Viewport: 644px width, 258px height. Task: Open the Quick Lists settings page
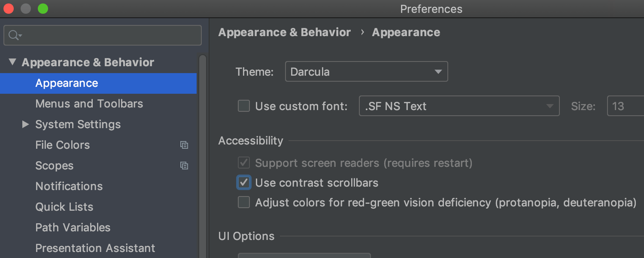(64, 207)
